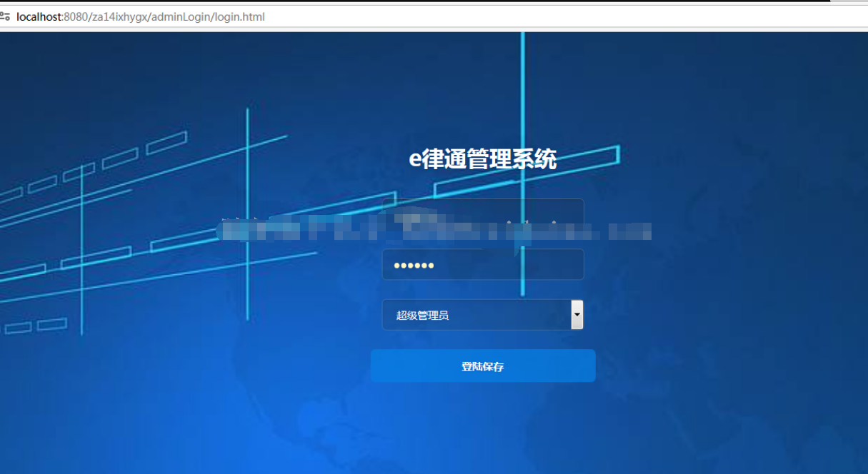
Task: Click the e律通管理系统 title text
Action: pos(483,159)
